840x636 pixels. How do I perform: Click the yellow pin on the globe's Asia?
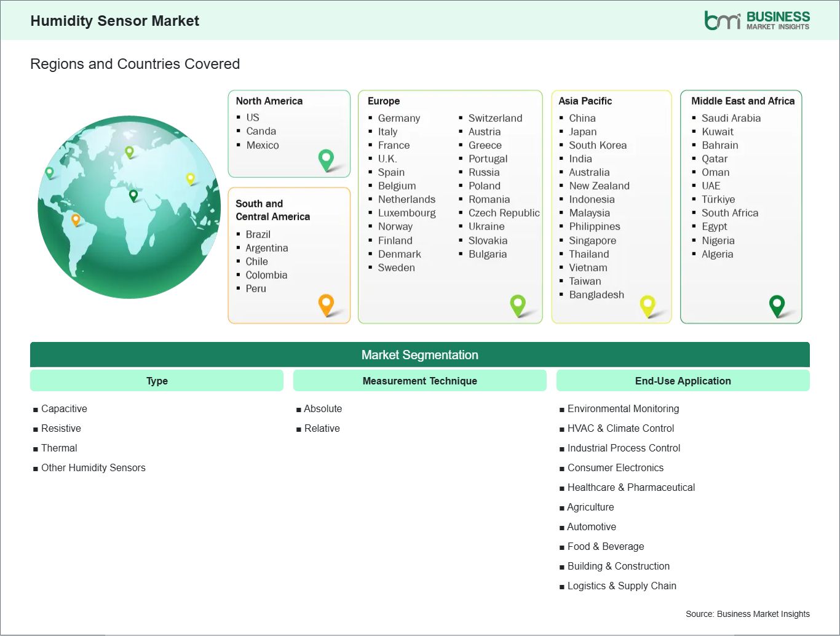[191, 178]
